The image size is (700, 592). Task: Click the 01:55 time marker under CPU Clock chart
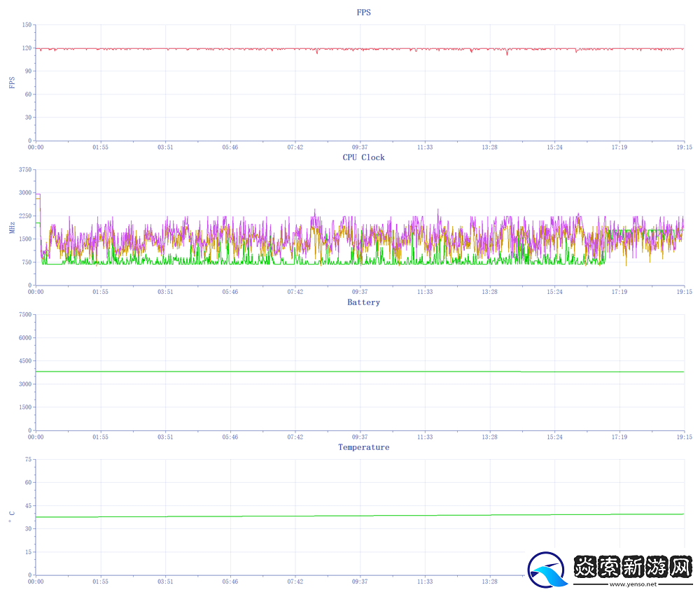click(100, 292)
